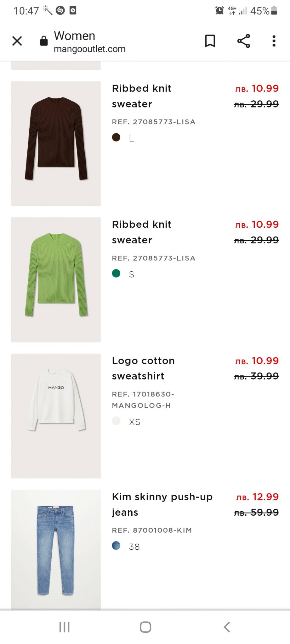Open the Kim skinny push-up jeans title
This screenshot has height=644, width=290.
tap(162, 504)
